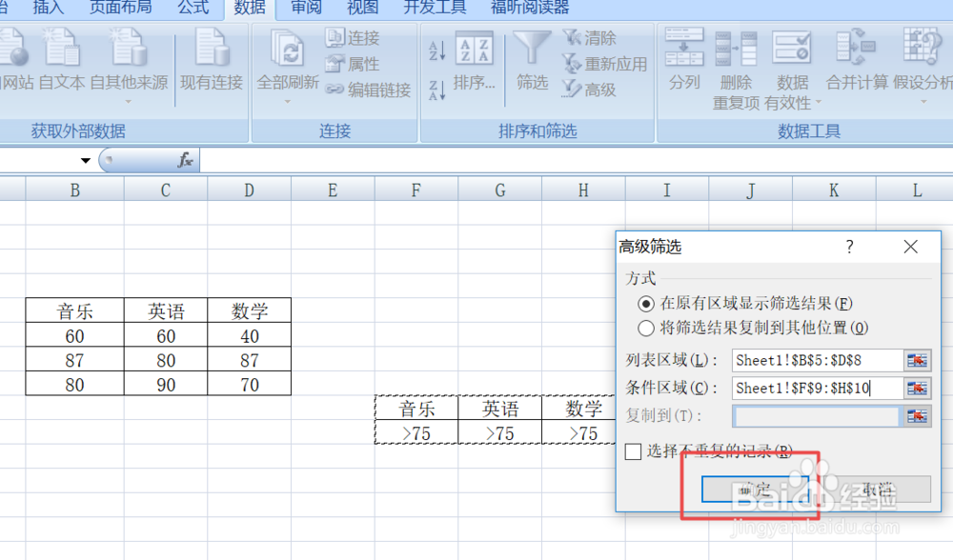Select 将筛选结果复制到其他位置 radio option
This screenshot has height=560, width=953.
pos(648,326)
